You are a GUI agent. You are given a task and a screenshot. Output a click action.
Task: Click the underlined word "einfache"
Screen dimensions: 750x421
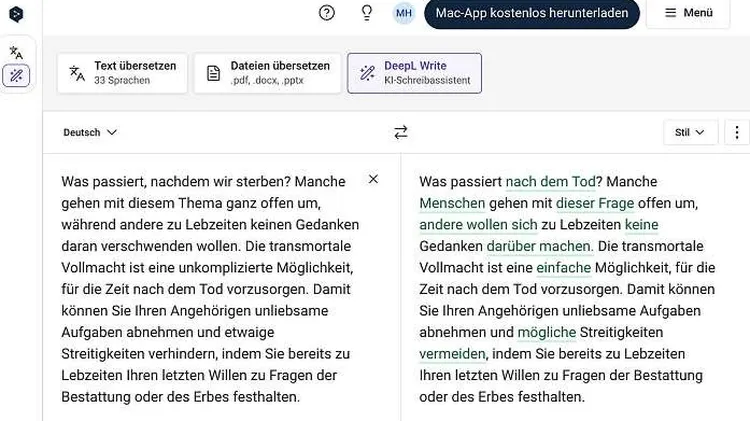pos(563,268)
